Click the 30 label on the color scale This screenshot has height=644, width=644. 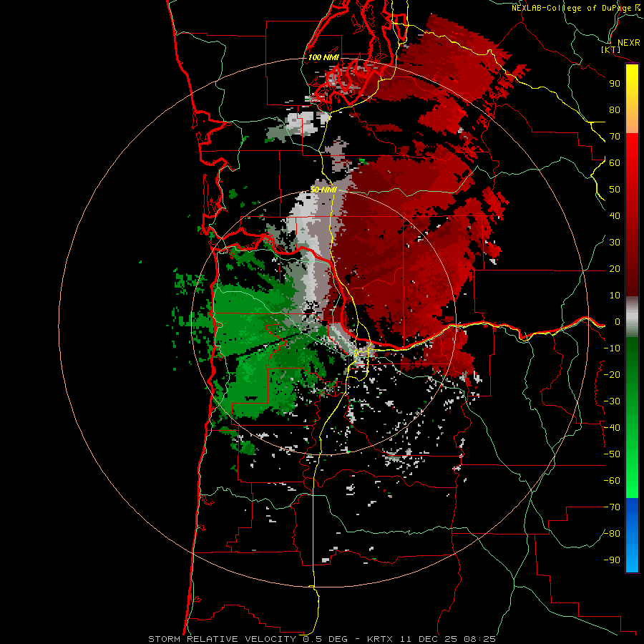point(615,243)
